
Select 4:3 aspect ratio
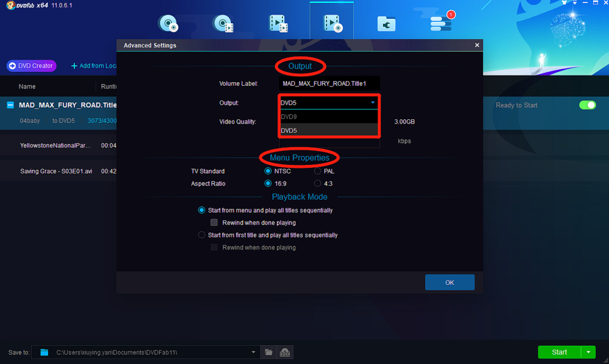pyautogui.click(x=318, y=184)
